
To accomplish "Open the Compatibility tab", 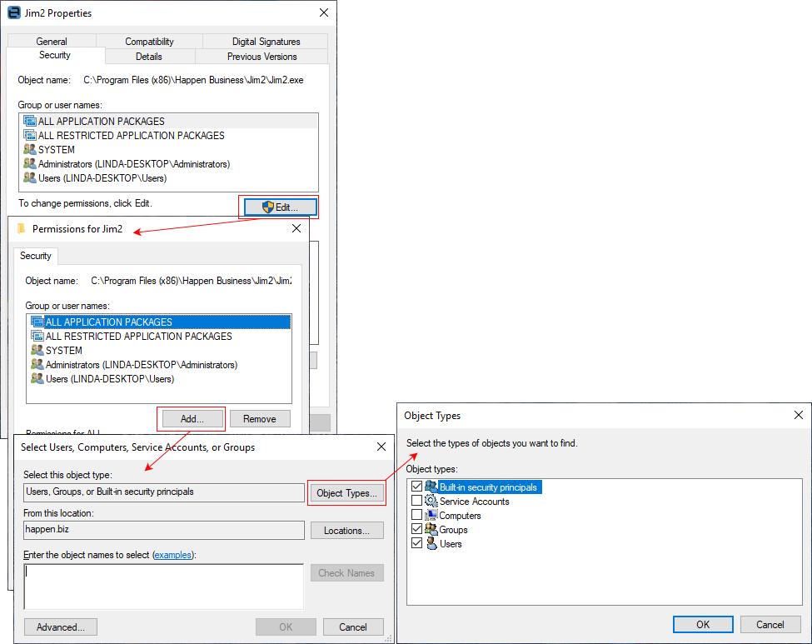I will coord(149,40).
